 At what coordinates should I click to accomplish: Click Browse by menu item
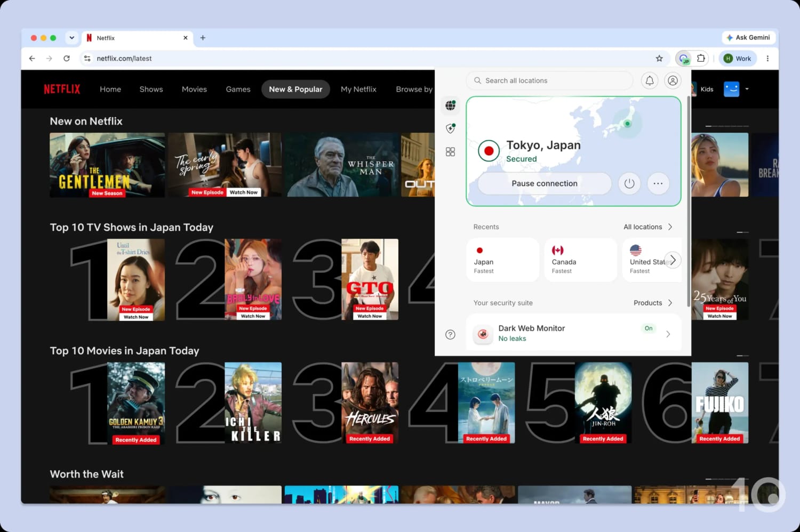click(414, 89)
